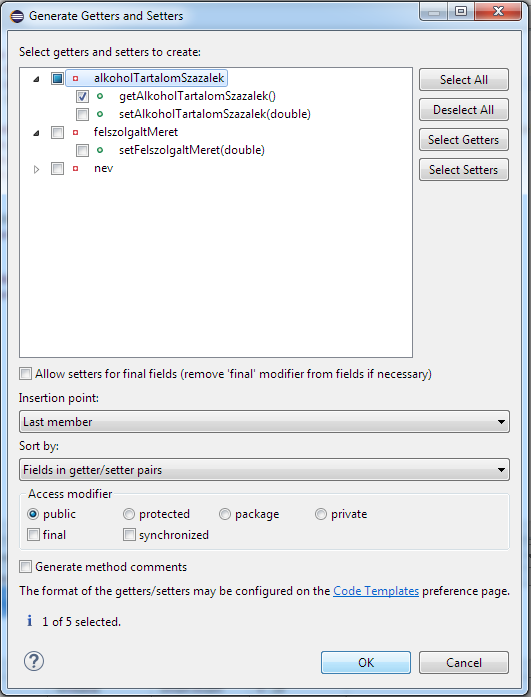Viewport: 531px width, 697px height.
Task: Click the red field icon beside nev
Action: [76, 168]
